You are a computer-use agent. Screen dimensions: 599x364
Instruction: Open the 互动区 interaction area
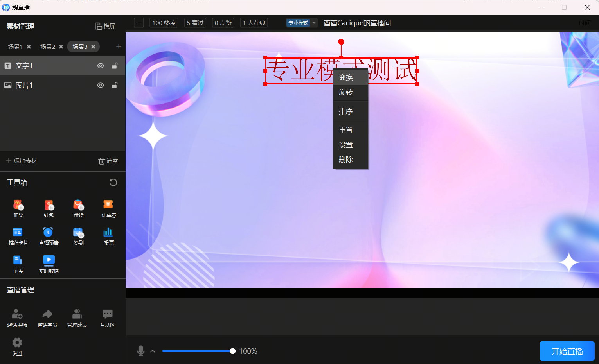click(x=107, y=317)
